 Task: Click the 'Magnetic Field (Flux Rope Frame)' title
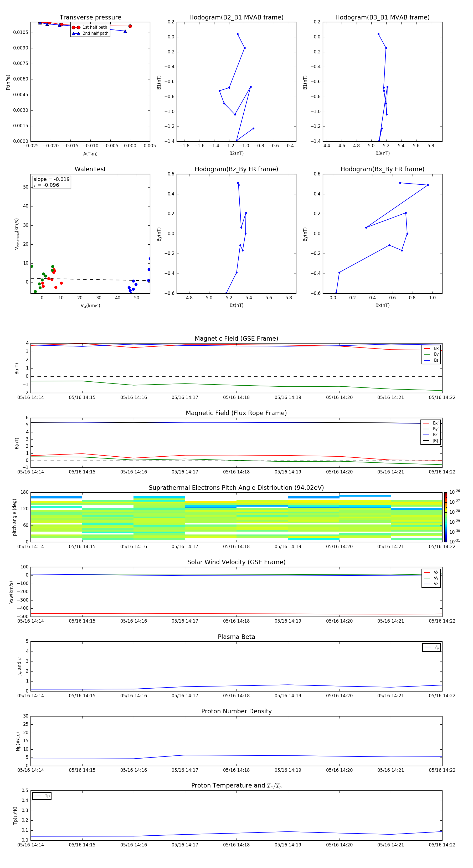click(x=236, y=413)
